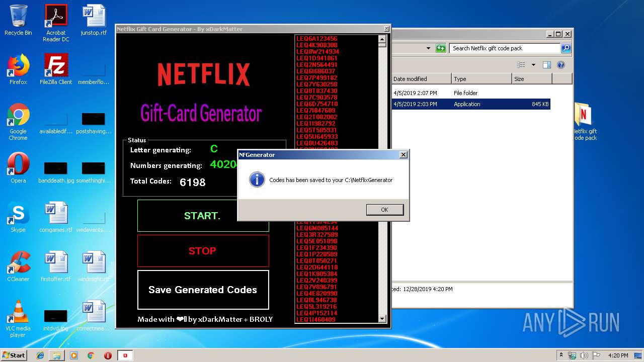Click OK in the NFGenerator dialog

pos(384,210)
